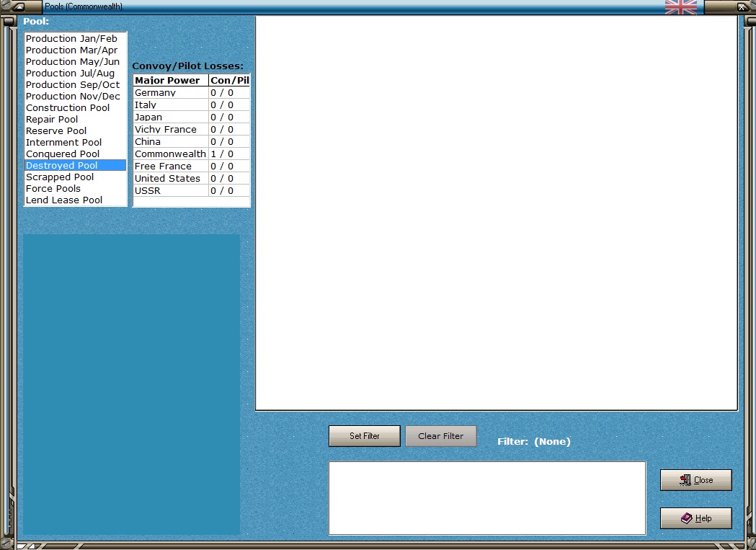This screenshot has height=550, width=756.
Task: Close the Pools window via Close button
Action: point(695,480)
